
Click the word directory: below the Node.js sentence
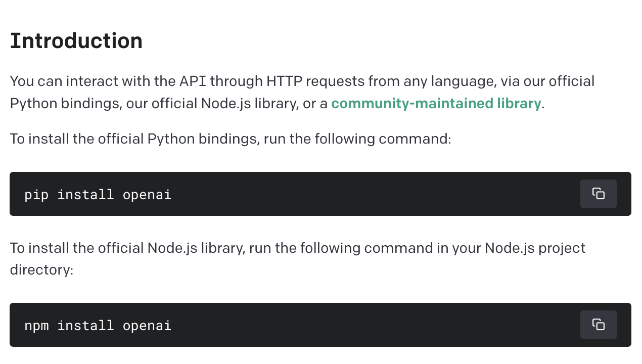click(x=41, y=270)
